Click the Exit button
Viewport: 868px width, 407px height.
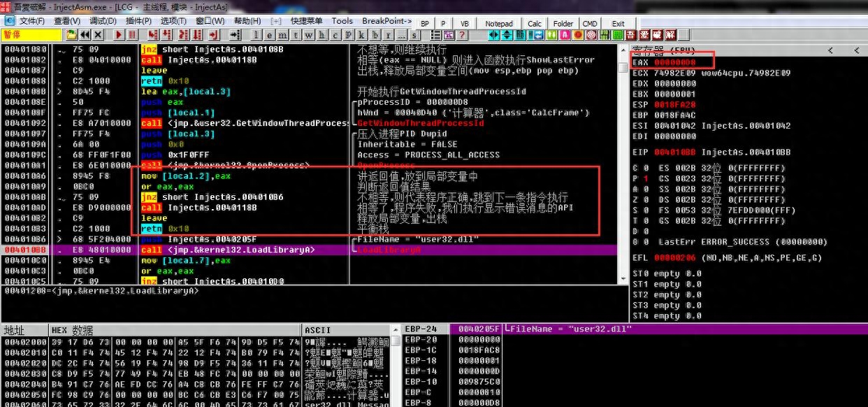[x=619, y=23]
